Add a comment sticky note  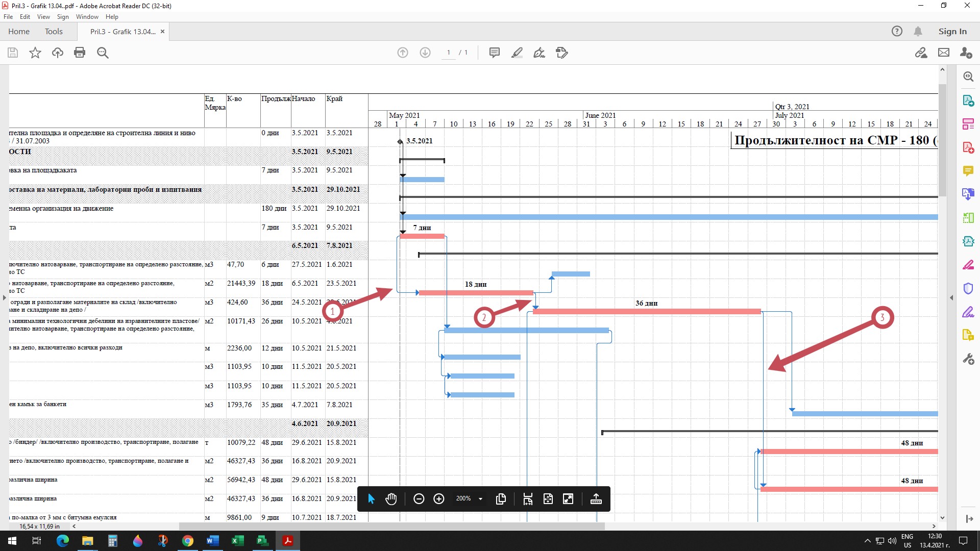coord(494,53)
